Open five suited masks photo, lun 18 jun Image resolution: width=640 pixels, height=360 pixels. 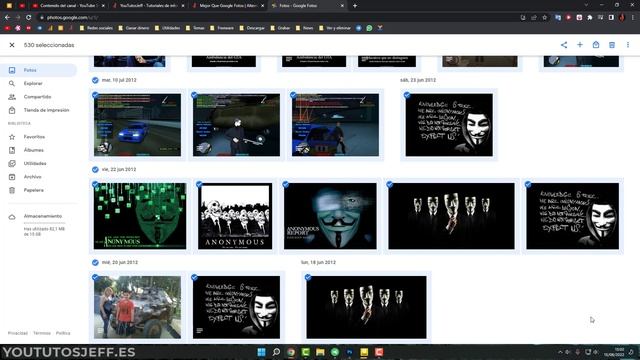pyautogui.click(x=366, y=307)
